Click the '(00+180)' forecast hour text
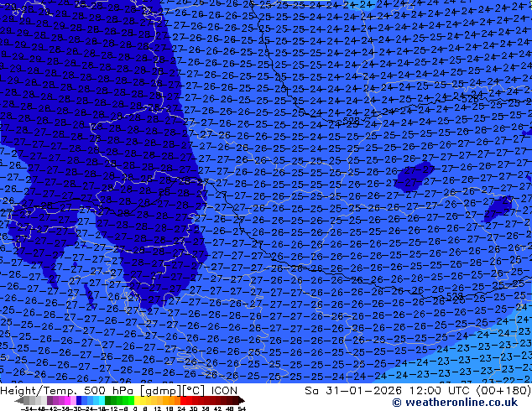The width and height of the screenshot is (532, 411). pyautogui.click(x=503, y=391)
